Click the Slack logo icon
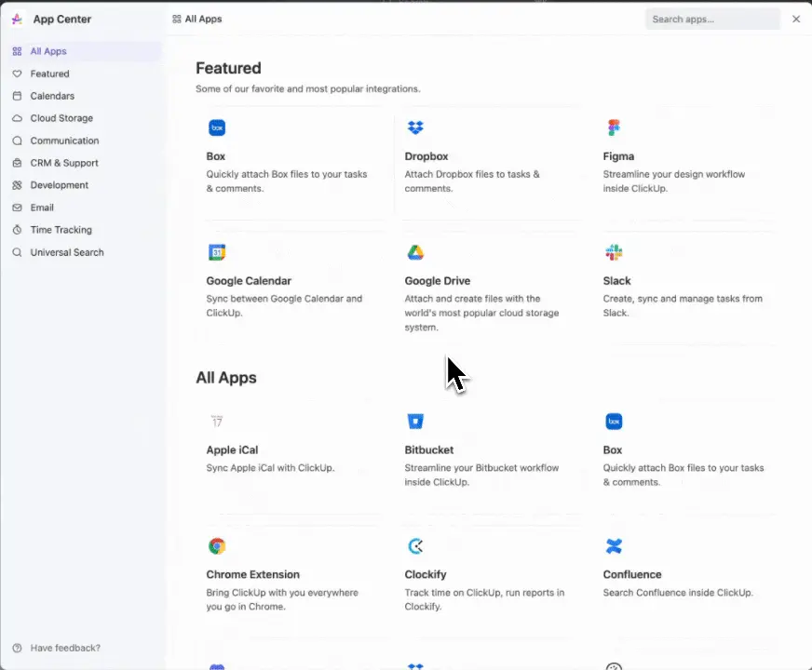Screen dimensions: 812x670 pos(614,252)
